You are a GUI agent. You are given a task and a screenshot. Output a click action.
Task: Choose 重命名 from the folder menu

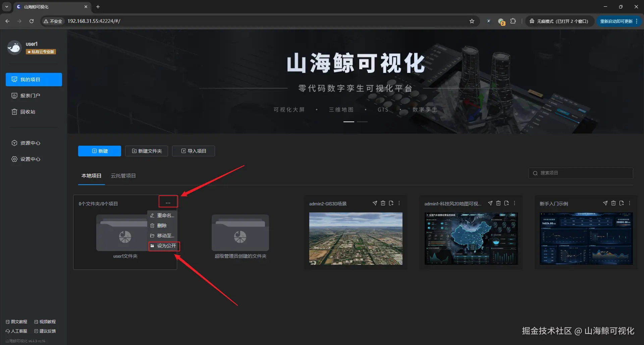[162, 215]
